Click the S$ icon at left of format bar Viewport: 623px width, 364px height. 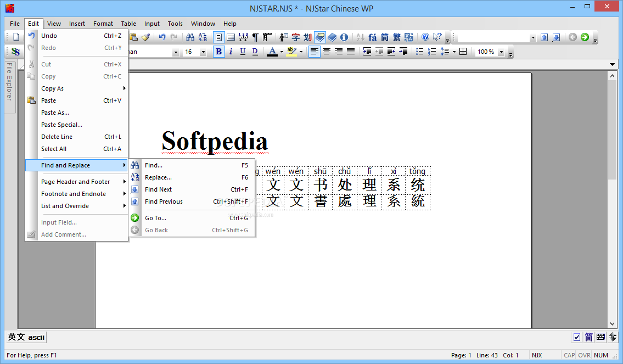[15, 52]
